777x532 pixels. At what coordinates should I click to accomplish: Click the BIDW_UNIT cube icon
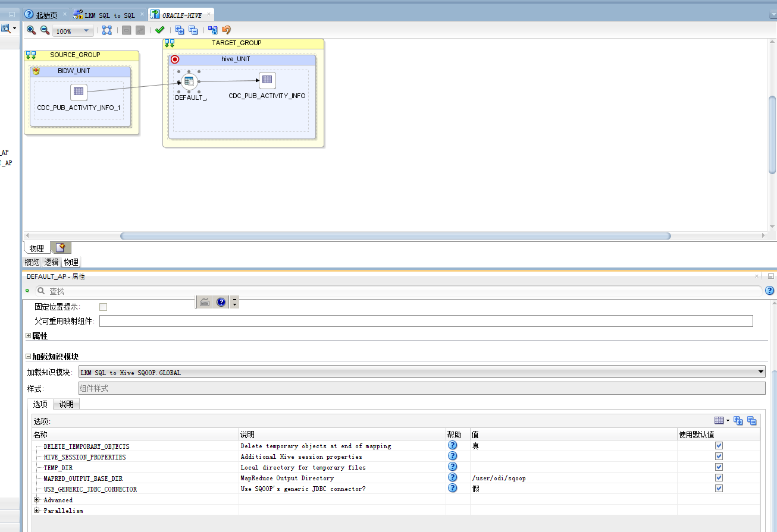36,71
